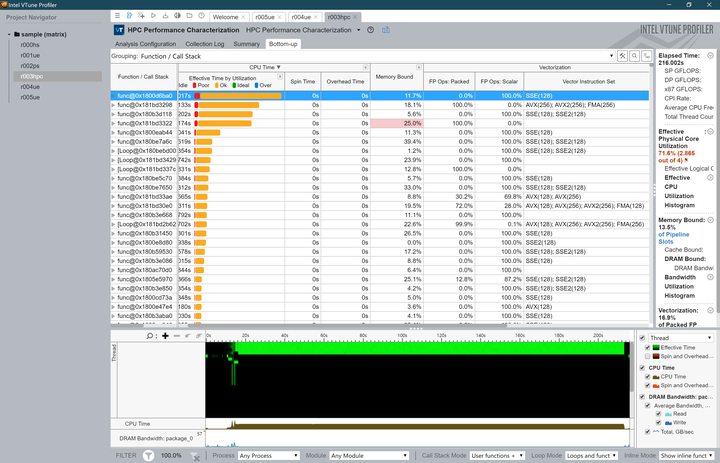Click the question mark icon beside viewpoint name

tap(371, 30)
